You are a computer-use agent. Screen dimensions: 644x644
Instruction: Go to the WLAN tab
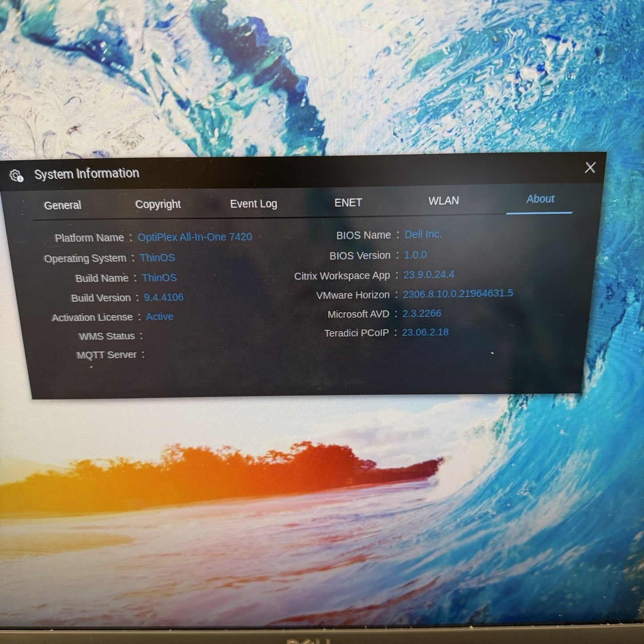coord(443,201)
